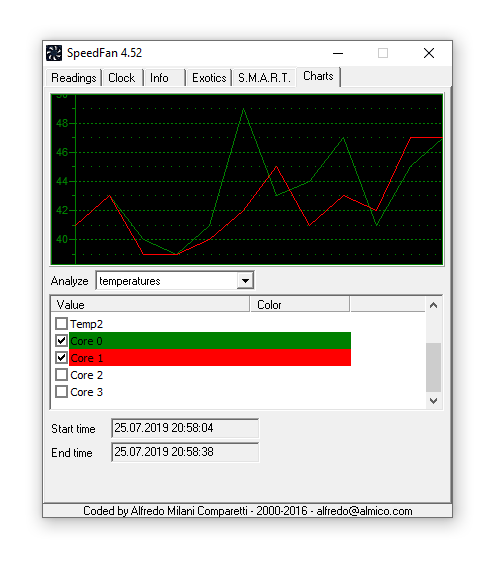Switch to the Readings tab

[x=73, y=78]
